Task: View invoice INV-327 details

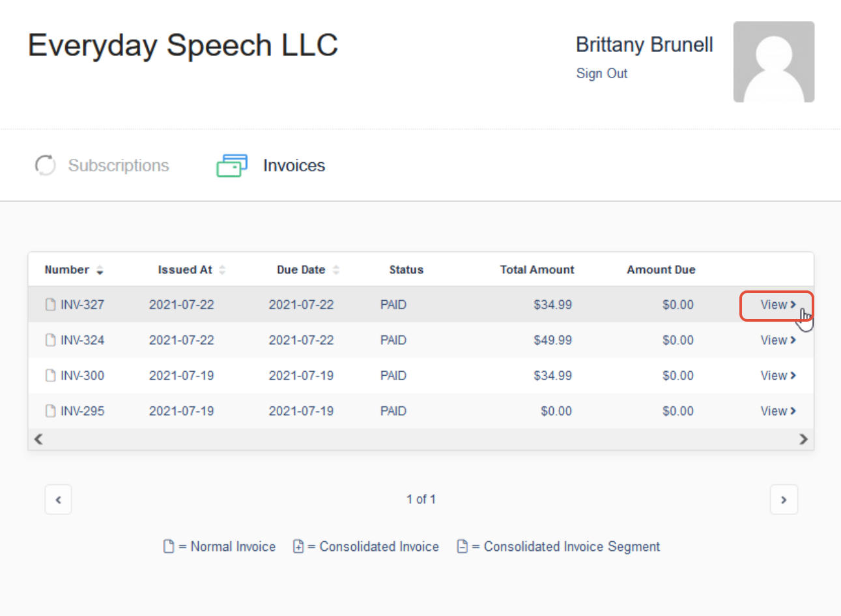Action: pyautogui.click(x=778, y=305)
